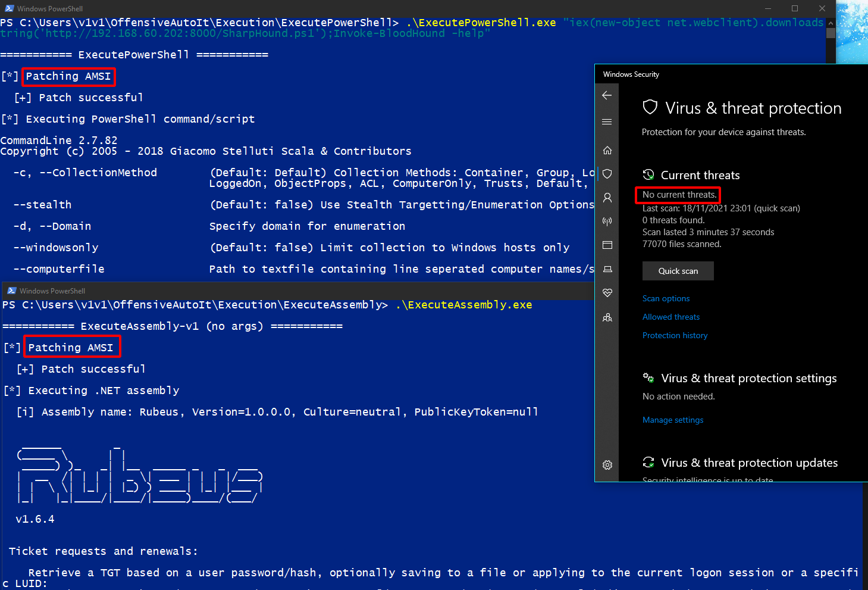Select Virus & threat protection shield icon in sidebar
Viewport: 868px width, 590px height.
point(607,174)
